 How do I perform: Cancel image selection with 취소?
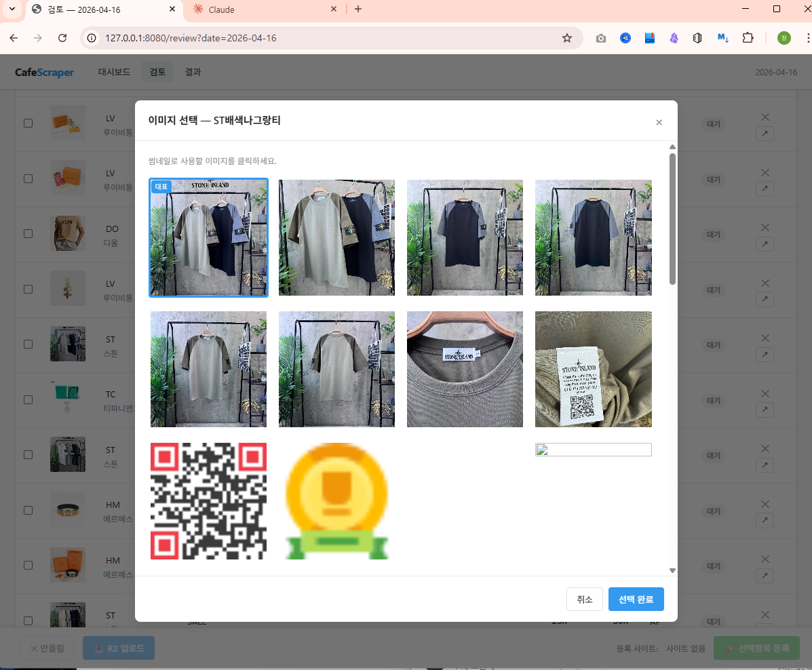coord(584,599)
